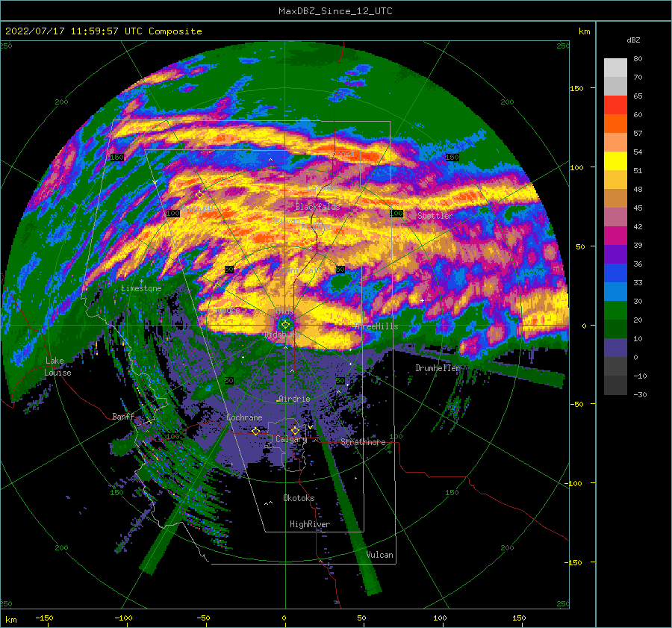
Task: Select the bright green 30–20 dBZ legend swatch
Action: [x=615, y=310]
